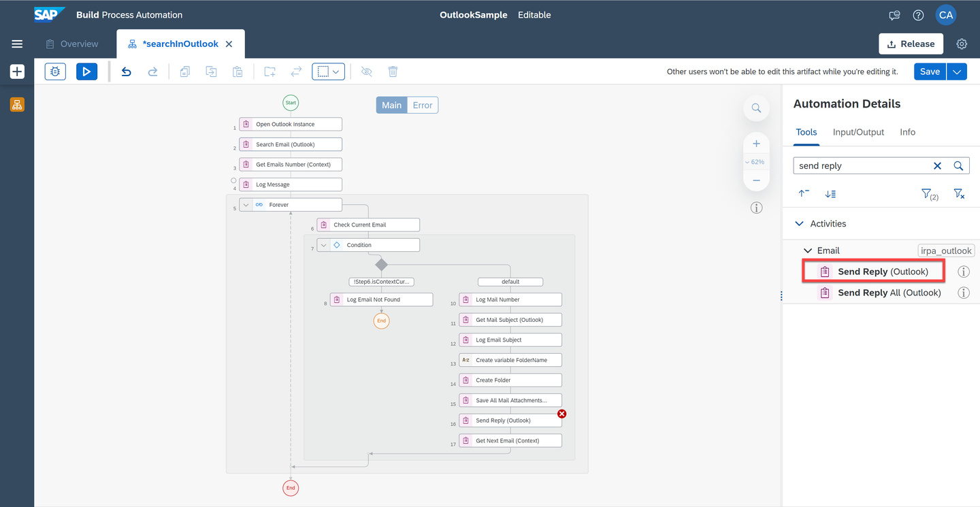Open the feedback chat icon in the header
Screen dimensions: 980x507
[x=895, y=15]
